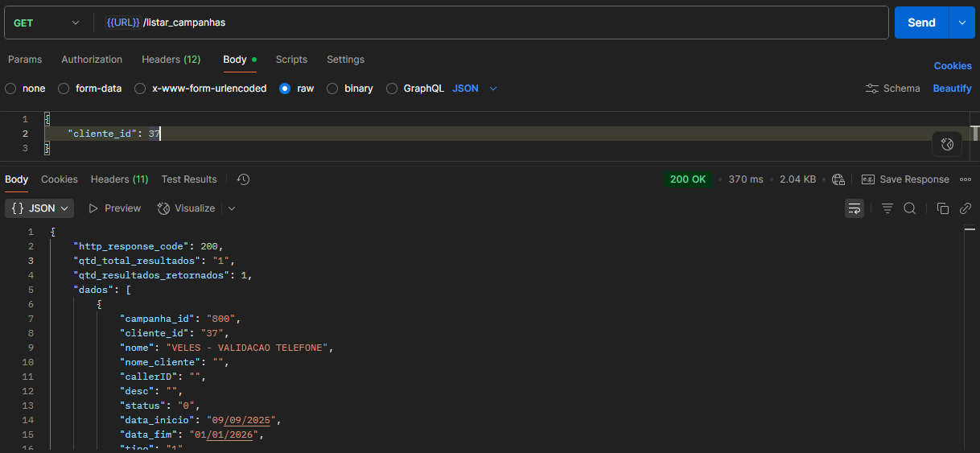Click the network globe icon

click(x=838, y=179)
